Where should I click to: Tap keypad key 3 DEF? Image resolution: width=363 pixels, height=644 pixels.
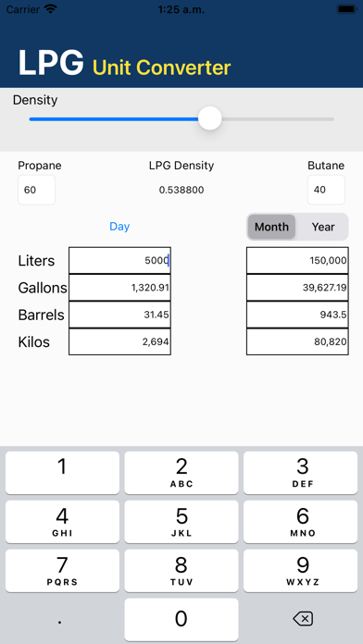click(301, 472)
